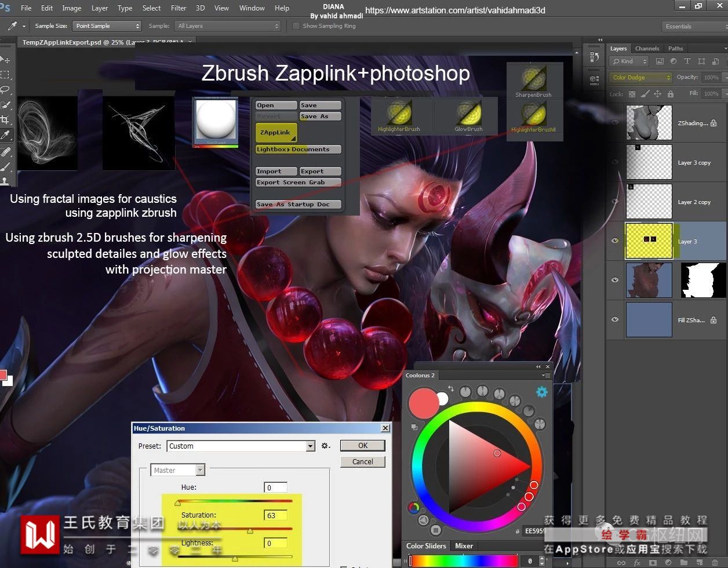Click the ZAppLink button
The image size is (728, 568).
tap(276, 133)
